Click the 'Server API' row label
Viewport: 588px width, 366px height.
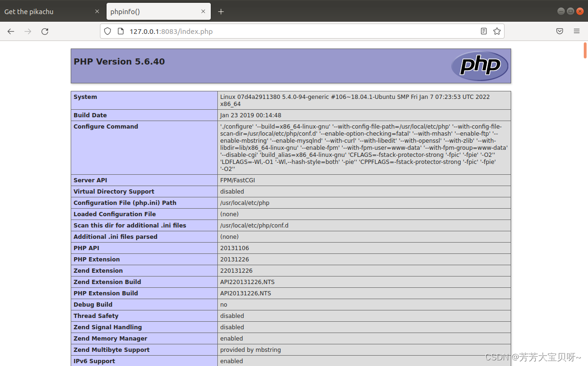click(91, 180)
